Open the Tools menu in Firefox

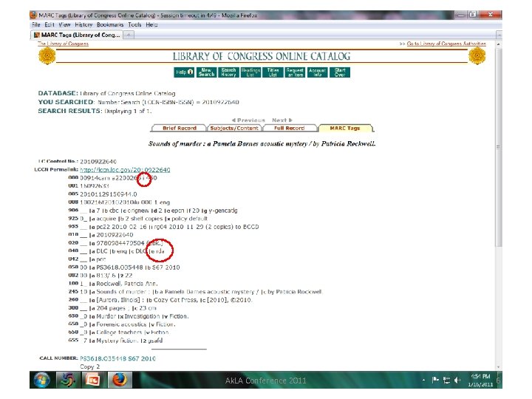pos(134,25)
